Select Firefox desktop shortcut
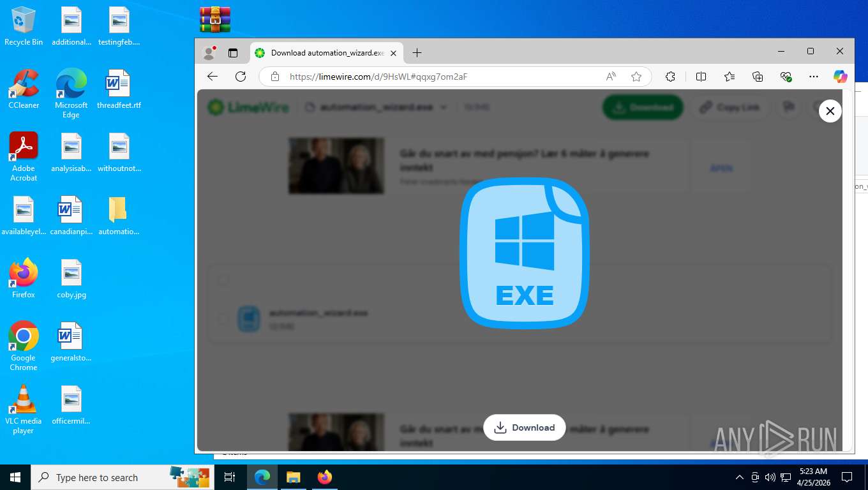The image size is (868, 490). point(24,278)
